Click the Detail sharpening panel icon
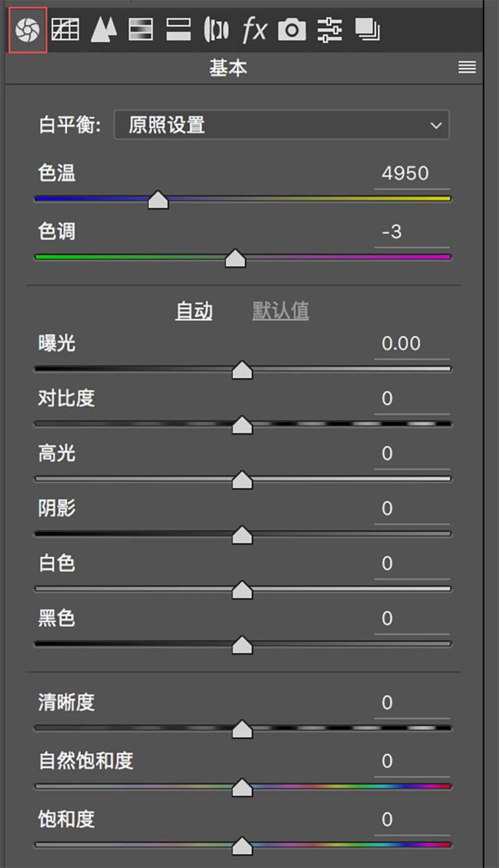Viewport: 499px width, 868px height. pos(104,29)
